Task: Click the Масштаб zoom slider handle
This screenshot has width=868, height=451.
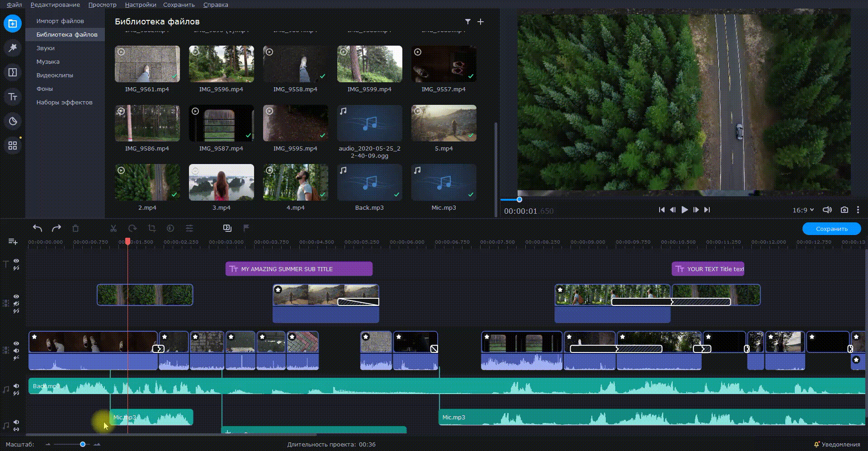Action: 83,444
